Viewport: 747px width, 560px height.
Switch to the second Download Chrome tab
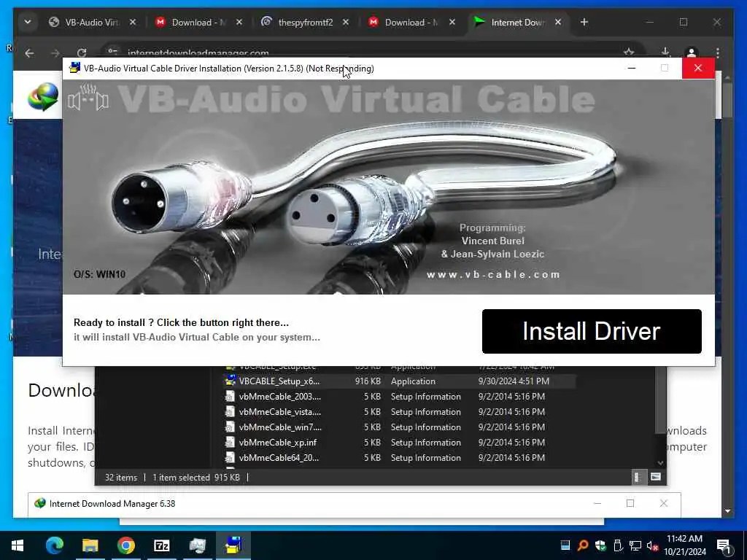tap(411, 23)
